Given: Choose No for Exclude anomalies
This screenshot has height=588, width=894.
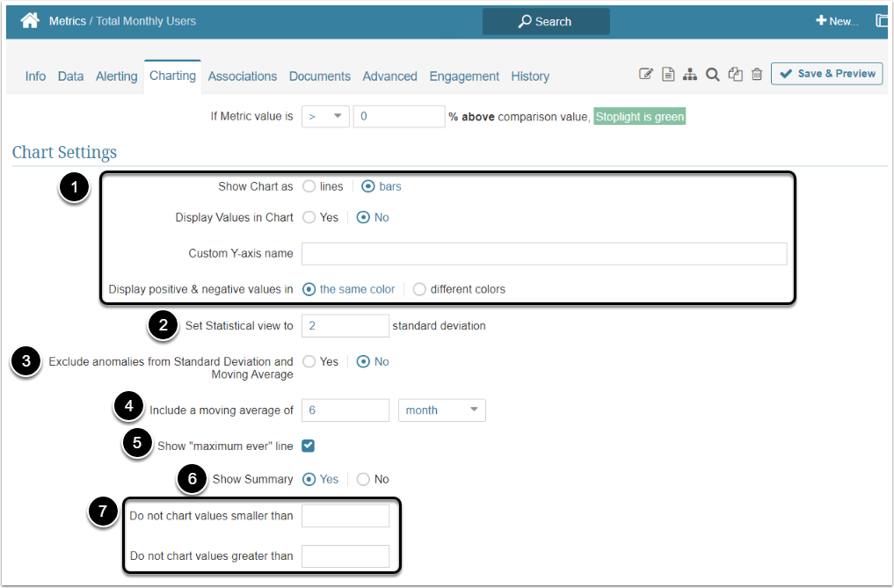Looking at the screenshot, I should coord(363,361).
